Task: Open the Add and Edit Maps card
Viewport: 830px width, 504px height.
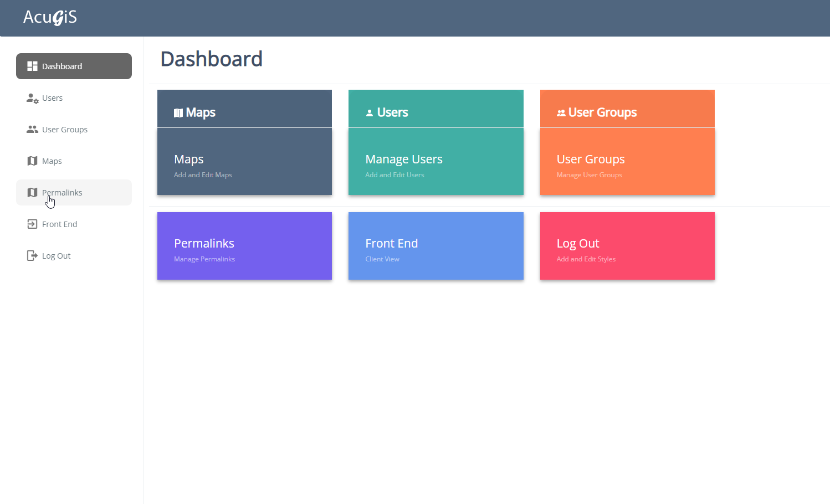Action: pyautogui.click(x=244, y=162)
